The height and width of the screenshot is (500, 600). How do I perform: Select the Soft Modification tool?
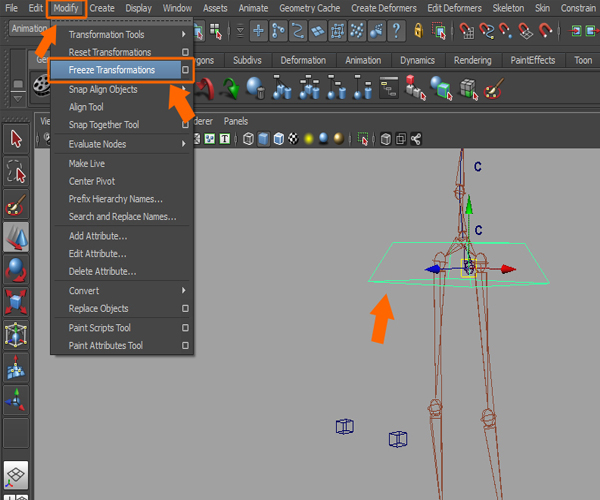pyautogui.click(x=16, y=368)
